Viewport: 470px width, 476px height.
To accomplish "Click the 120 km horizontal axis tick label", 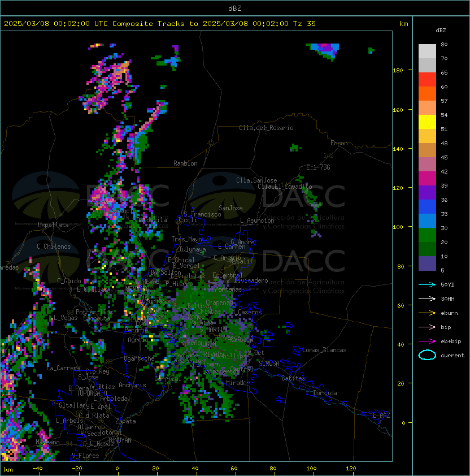I will point(351,469).
